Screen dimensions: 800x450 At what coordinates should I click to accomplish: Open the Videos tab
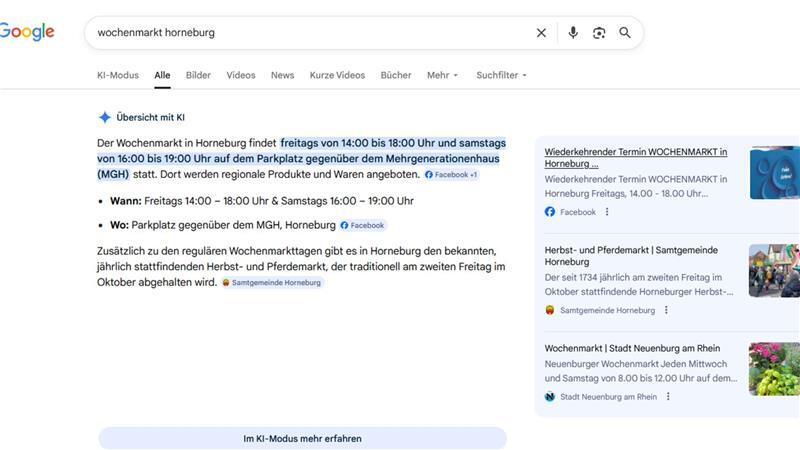[x=241, y=75]
